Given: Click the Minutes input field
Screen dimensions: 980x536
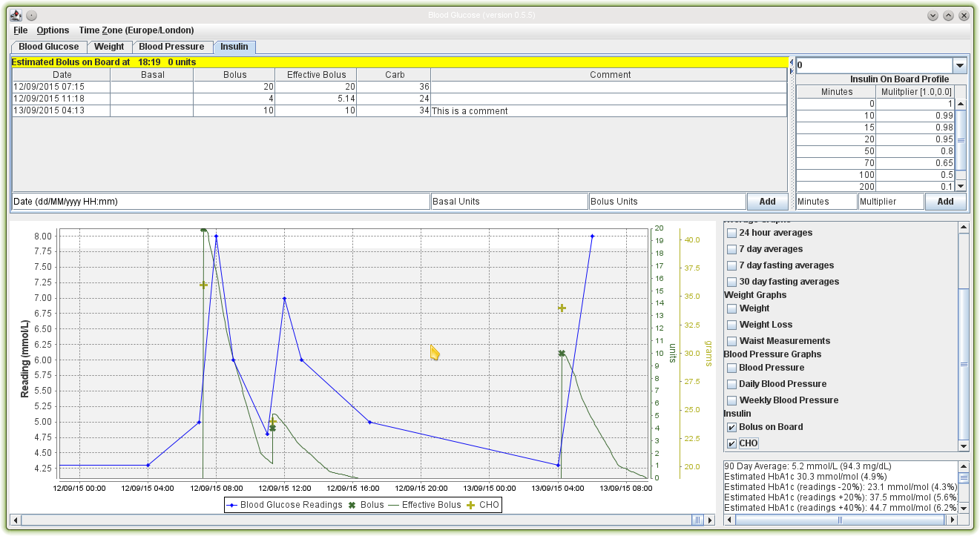Looking at the screenshot, I should coord(827,202).
